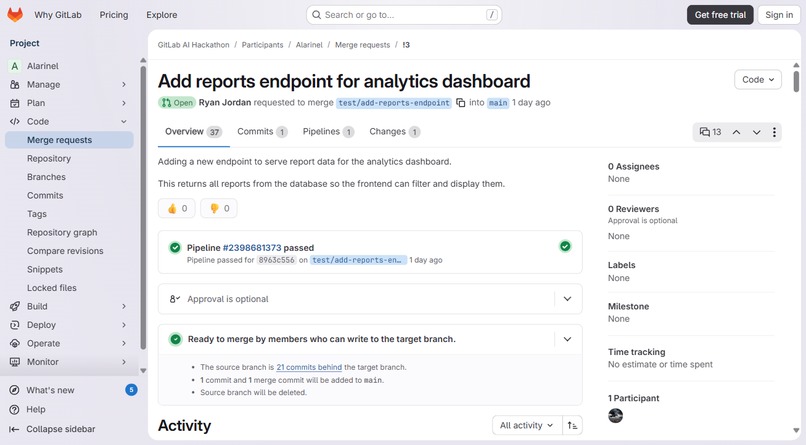Viewport: 806px width, 445px height.
Task: Give a thumbs down reaction
Action: [x=219, y=208]
